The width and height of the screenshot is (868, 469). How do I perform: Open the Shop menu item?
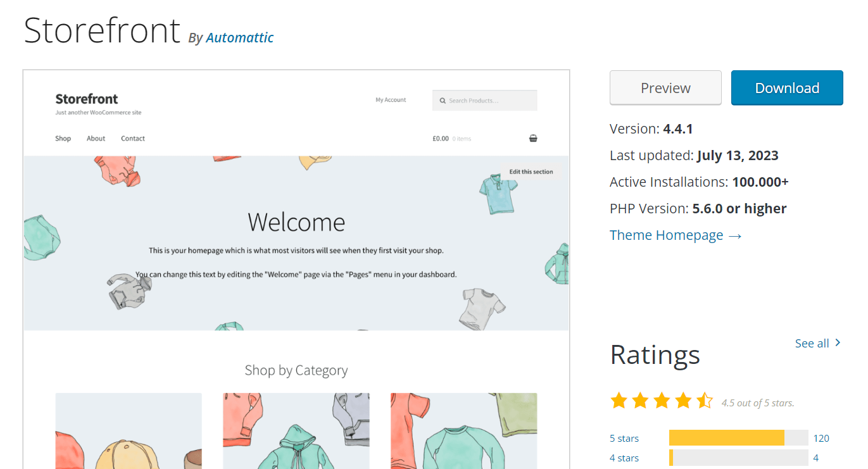coord(63,138)
